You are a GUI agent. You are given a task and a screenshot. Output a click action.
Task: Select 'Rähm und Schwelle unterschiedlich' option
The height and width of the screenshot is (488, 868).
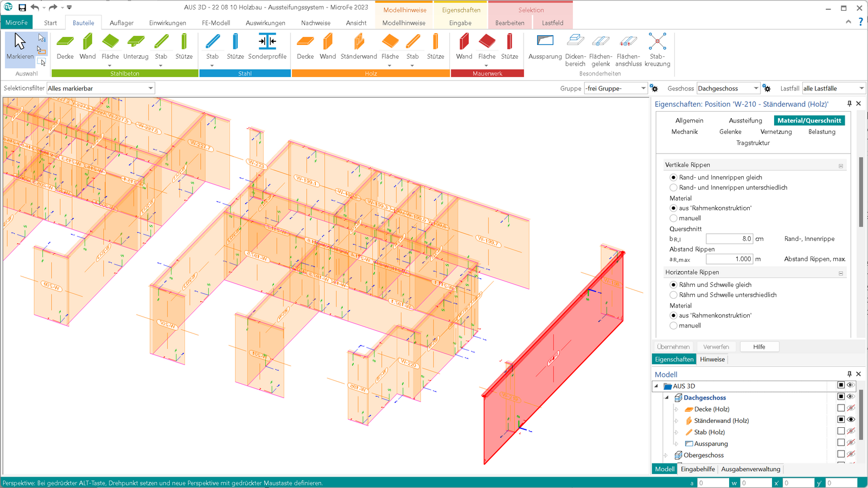click(x=673, y=295)
